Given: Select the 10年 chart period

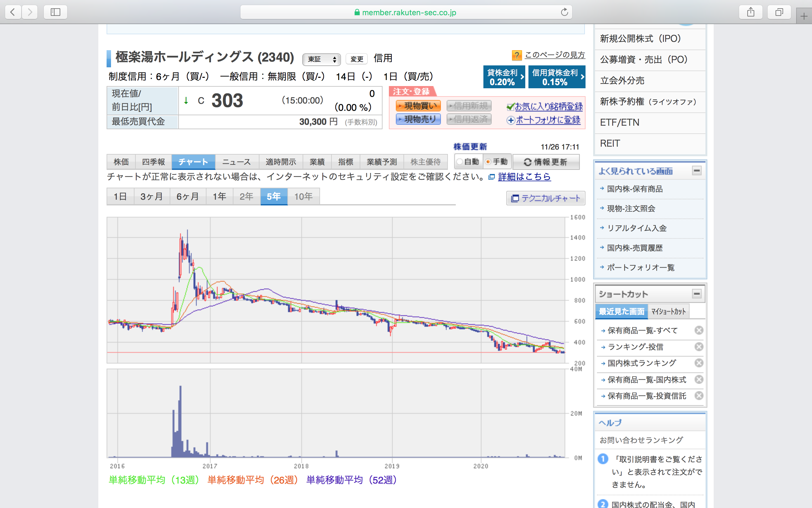Looking at the screenshot, I should tap(304, 197).
